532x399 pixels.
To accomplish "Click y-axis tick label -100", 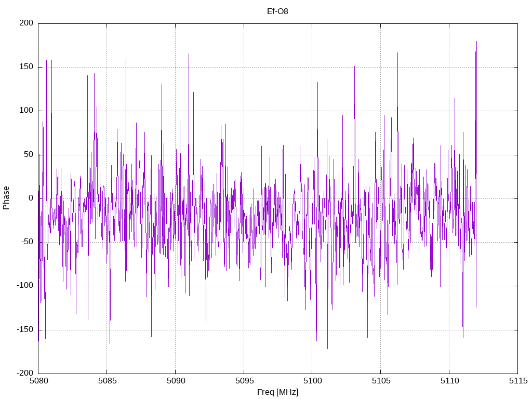I will [x=25, y=286].
